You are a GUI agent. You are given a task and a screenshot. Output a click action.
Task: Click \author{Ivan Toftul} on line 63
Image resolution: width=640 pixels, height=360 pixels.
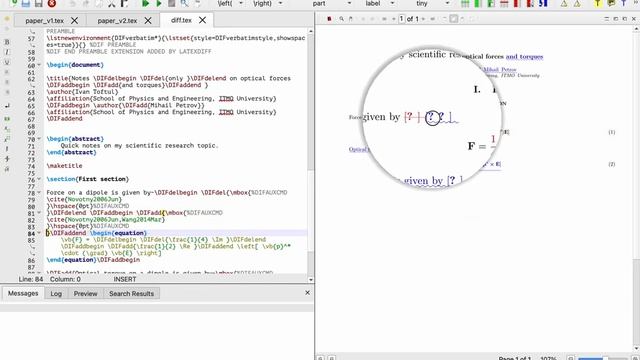coord(82,92)
